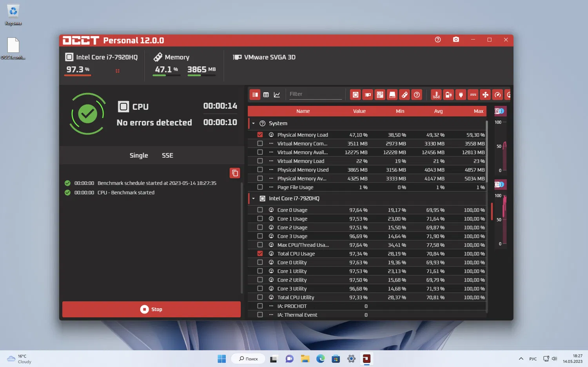Screen dimensions: 588x367
Task: Check the IA: PROCHOT checkbox
Action: coord(260,306)
